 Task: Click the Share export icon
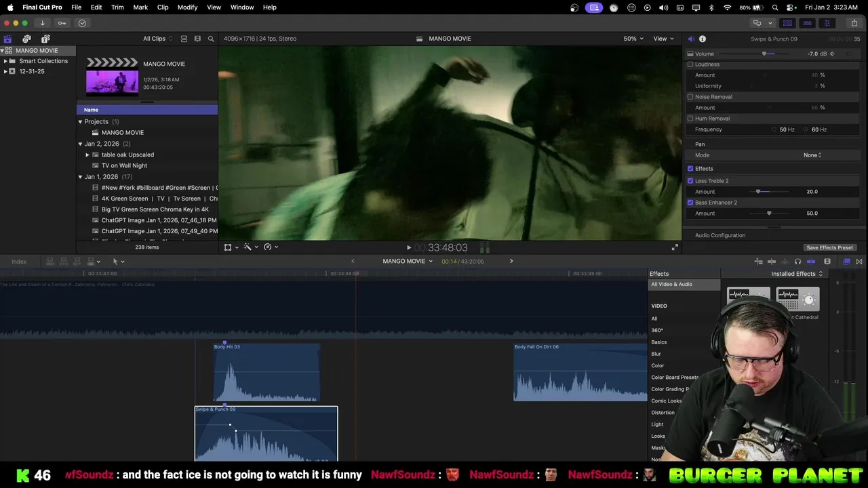click(x=854, y=23)
